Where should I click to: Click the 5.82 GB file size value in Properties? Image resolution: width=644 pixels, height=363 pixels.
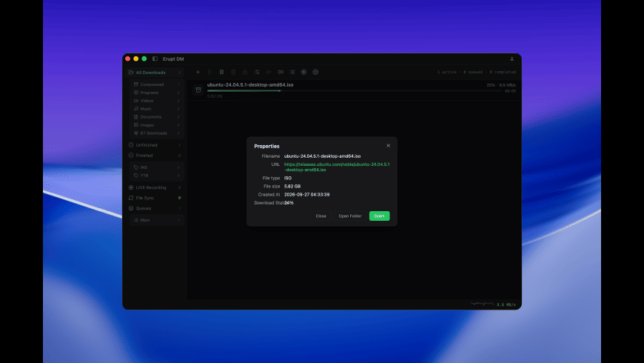[292, 186]
